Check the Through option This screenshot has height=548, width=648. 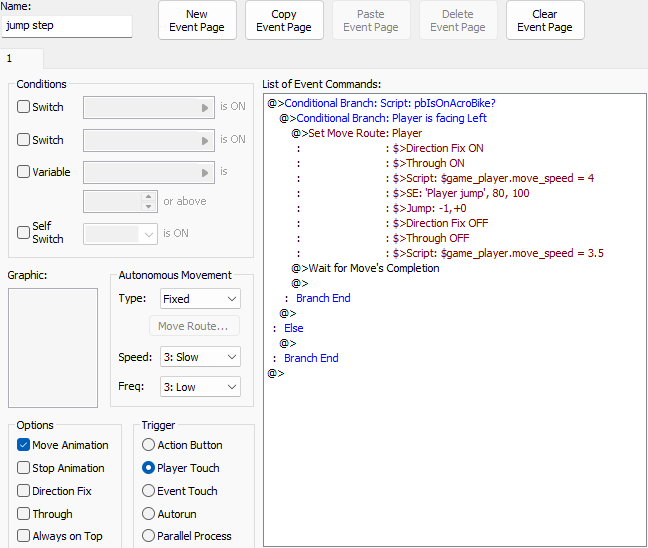(24, 514)
